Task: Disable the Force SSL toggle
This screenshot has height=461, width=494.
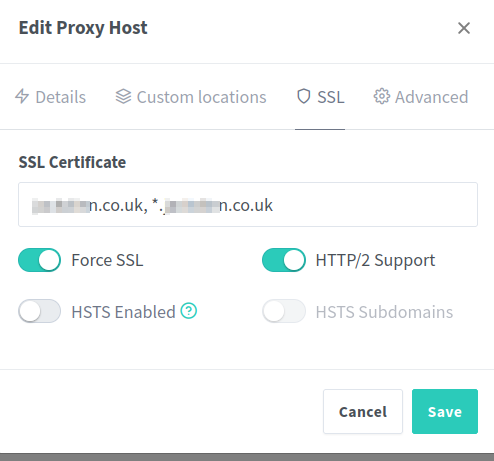Action: [x=40, y=260]
